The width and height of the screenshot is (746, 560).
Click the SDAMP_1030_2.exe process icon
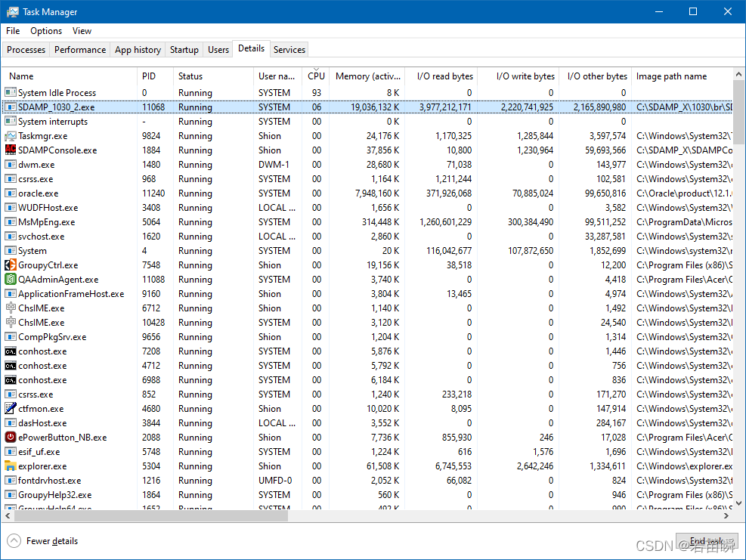(x=11, y=107)
